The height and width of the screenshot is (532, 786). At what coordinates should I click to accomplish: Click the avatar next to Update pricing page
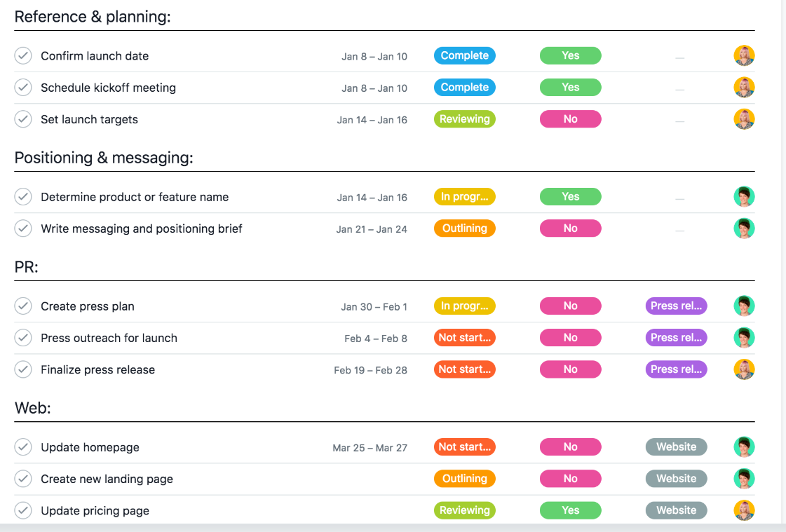(x=744, y=510)
